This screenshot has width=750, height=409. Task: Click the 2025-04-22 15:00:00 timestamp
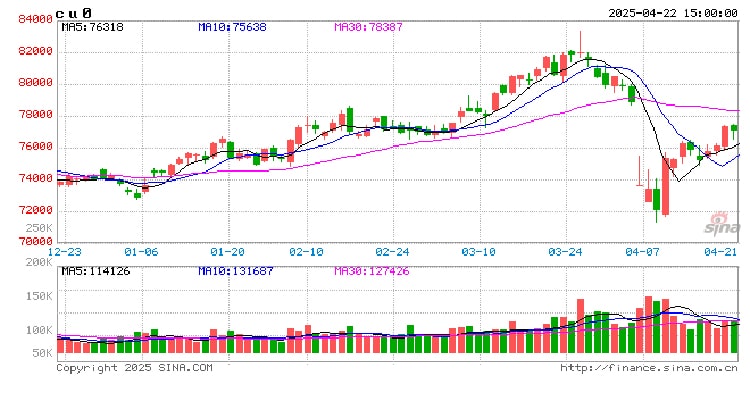coord(672,12)
